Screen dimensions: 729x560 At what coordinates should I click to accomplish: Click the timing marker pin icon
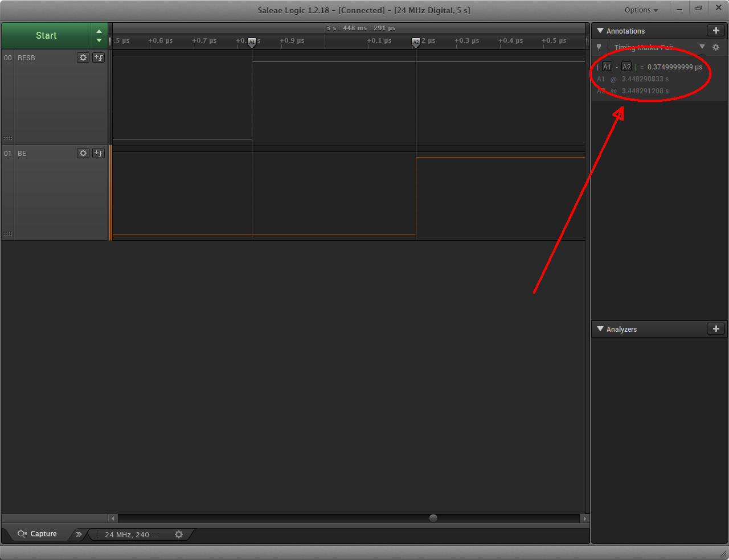tap(599, 47)
